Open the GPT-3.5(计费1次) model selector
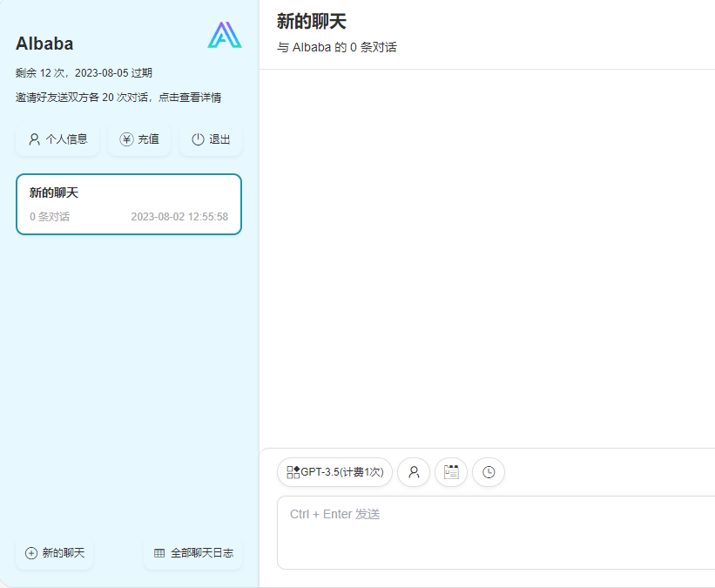 coord(334,472)
